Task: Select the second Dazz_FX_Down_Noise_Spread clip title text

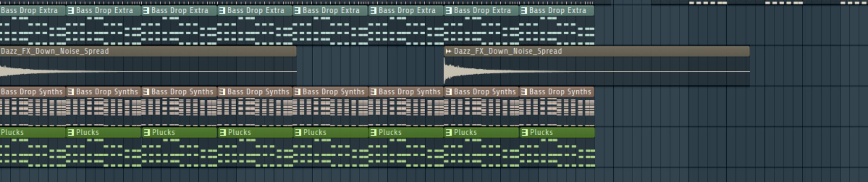Action: [x=508, y=51]
